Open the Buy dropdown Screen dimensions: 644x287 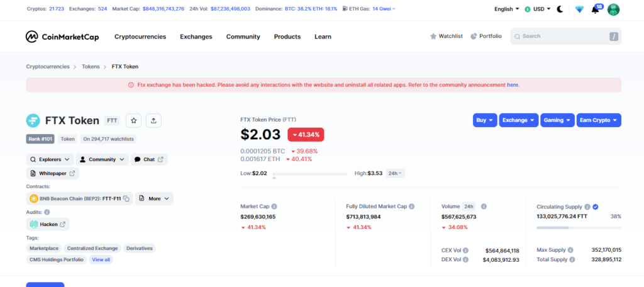click(x=484, y=120)
